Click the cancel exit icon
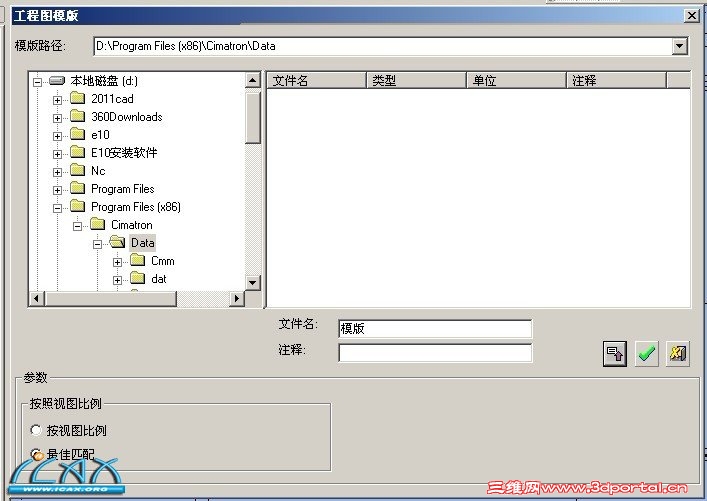 pos(678,353)
